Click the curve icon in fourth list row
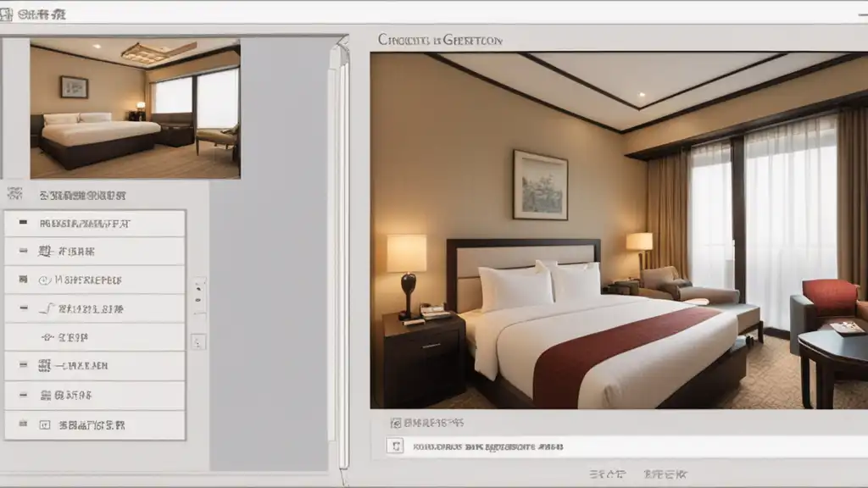Image resolution: width=868 pixels, height=488 pixels. point(47,308)
